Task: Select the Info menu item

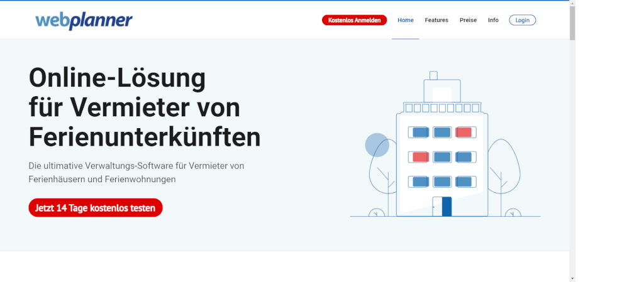Action: [493, 20]
